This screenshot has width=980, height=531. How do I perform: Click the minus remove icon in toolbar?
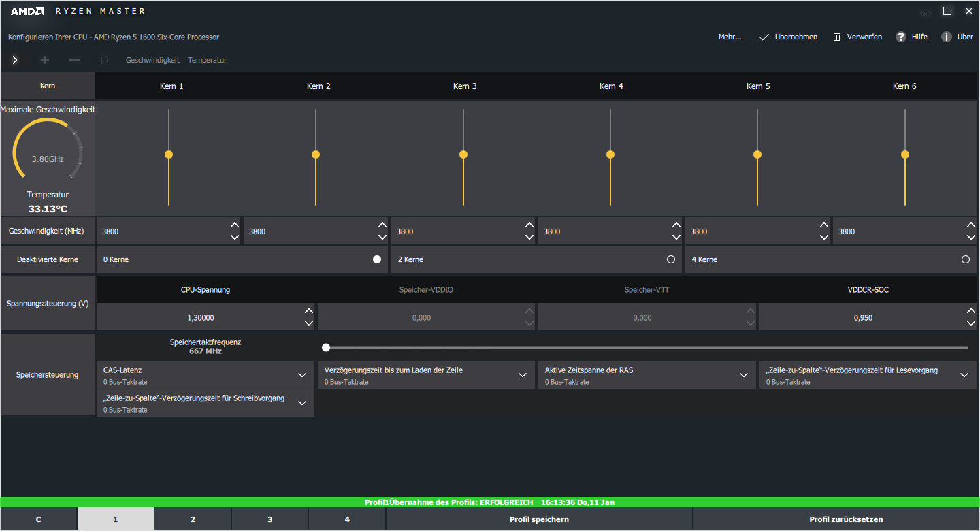pos(75,60)
